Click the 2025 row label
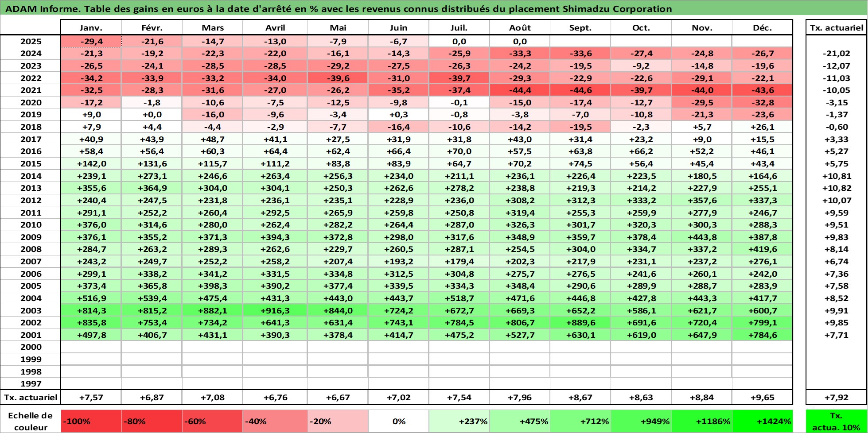This screenshot has height=433, width=868. pyautogui.click(x=31, y=42)
